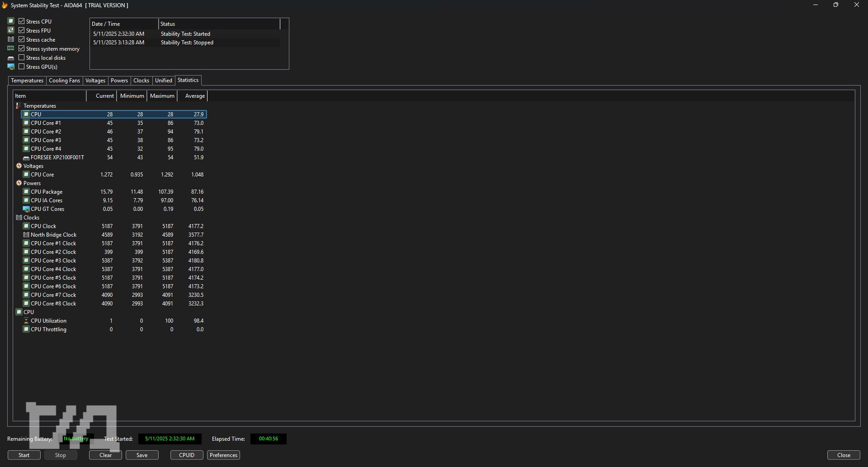The height and width of the screenshot is (467, 868).
Task: Click the CPU Core voltage icon
Action: click(26, 174)
